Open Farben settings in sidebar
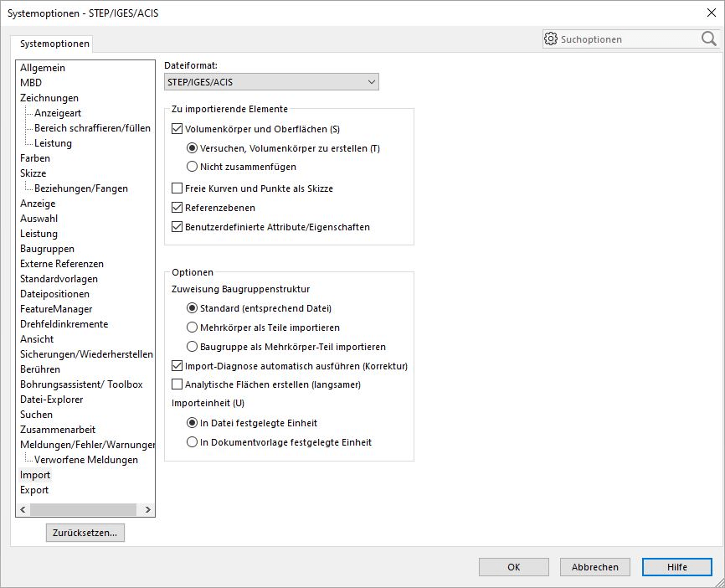This screenshot has width=725, height=588. click(x=33, y=157)
